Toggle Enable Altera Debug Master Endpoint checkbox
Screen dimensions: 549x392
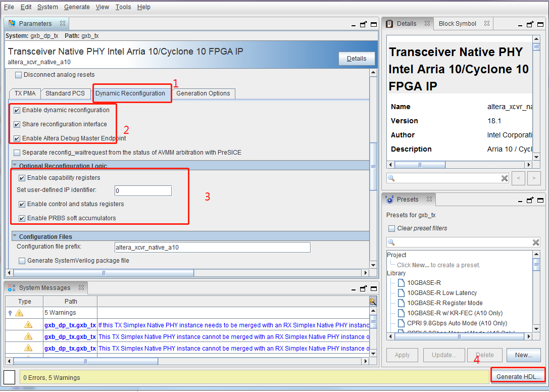17,138
